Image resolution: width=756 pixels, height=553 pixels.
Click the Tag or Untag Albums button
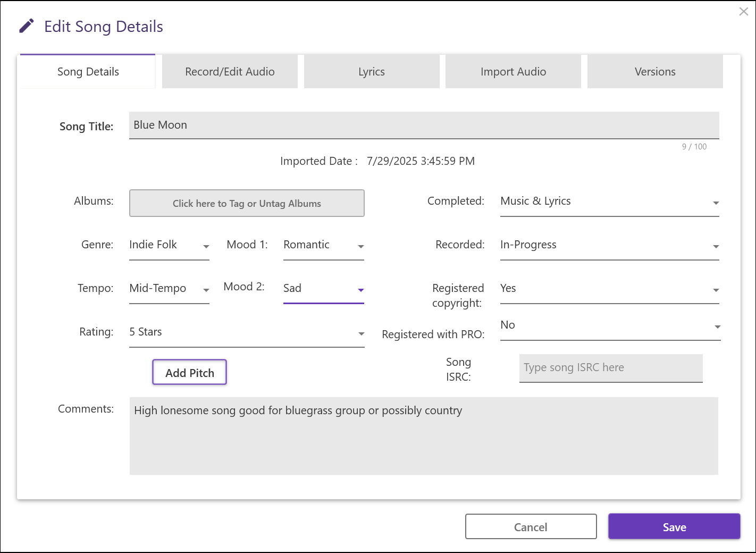(247, 203)
